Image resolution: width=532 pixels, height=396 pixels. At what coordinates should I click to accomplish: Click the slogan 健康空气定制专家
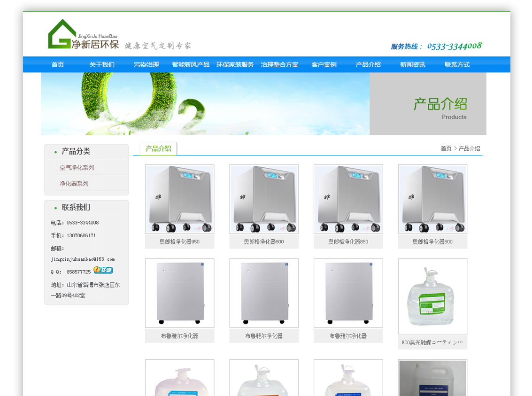[x=158, y=46]
